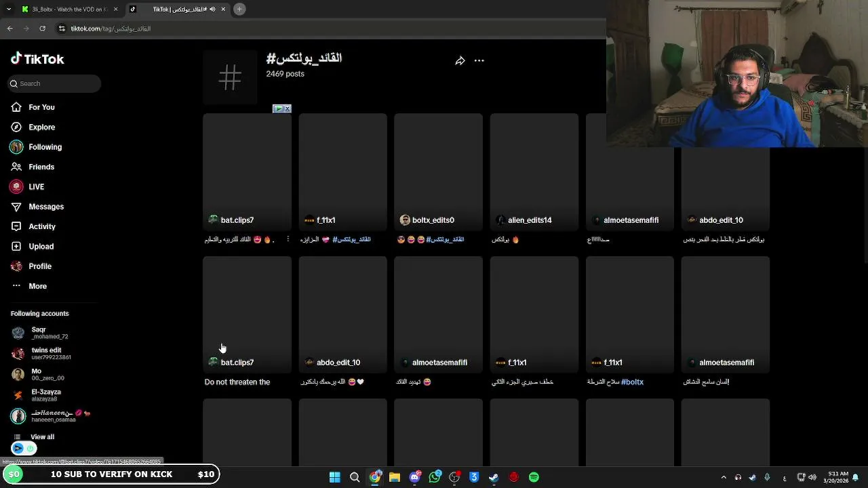Click the hashtag title text
Image resolution: width=868 pixels, height=488 pixels.
click(x=304, y=58)
